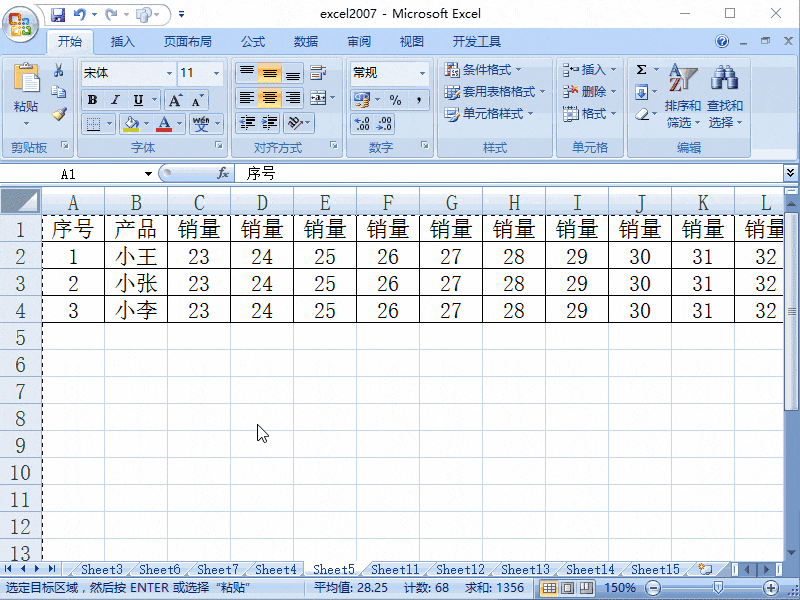The width and height of the screenshot is (800, 600).
Task: Toggle bold formatting
Action: pos(90,100)
